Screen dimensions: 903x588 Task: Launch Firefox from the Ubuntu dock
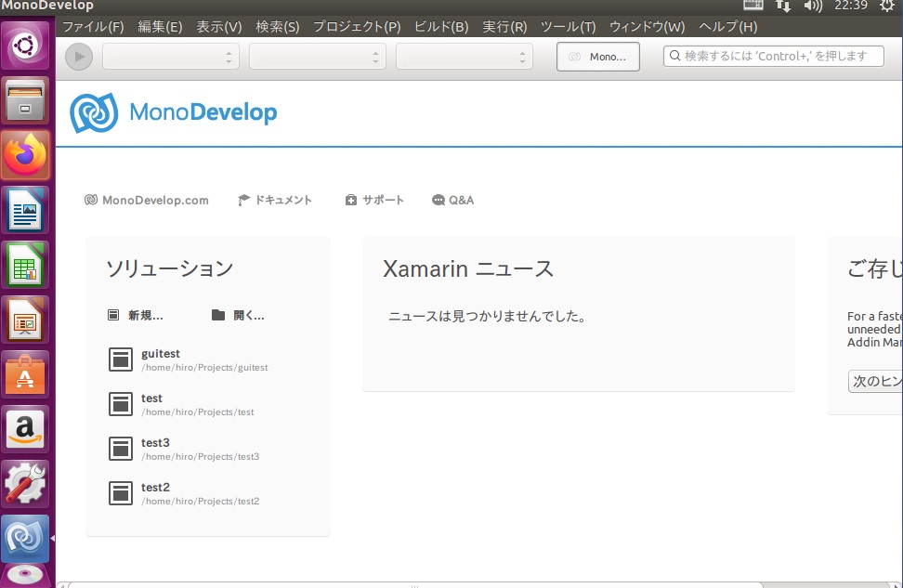click(25, 155)
